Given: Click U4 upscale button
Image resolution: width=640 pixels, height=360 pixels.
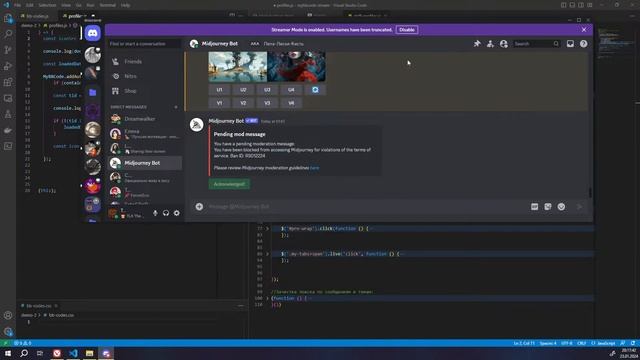Looking at the screenshot, I should pyautogui.click(x=291, y=90).
